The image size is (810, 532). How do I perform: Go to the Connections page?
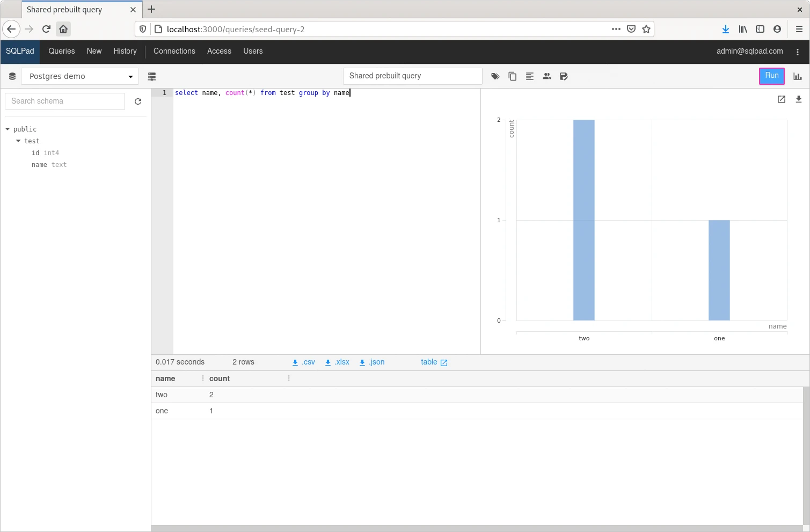point(174,51)
